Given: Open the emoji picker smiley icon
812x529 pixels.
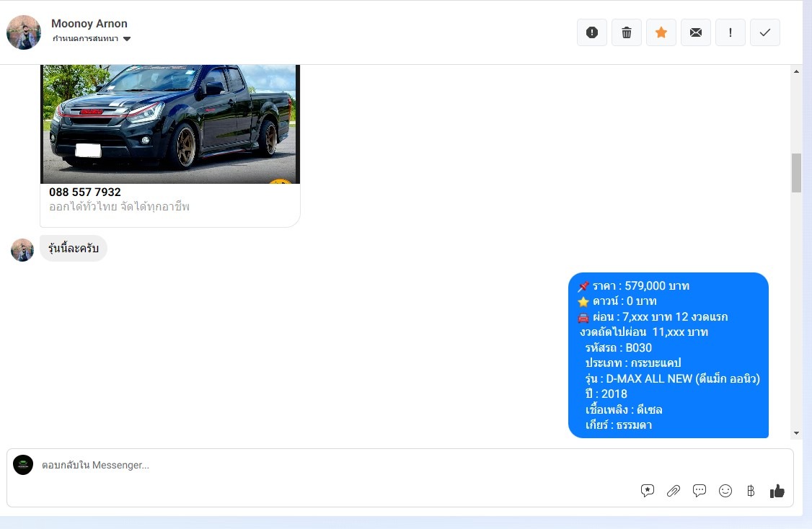Looking at the screenshot, I should click(x=725, y=491).
